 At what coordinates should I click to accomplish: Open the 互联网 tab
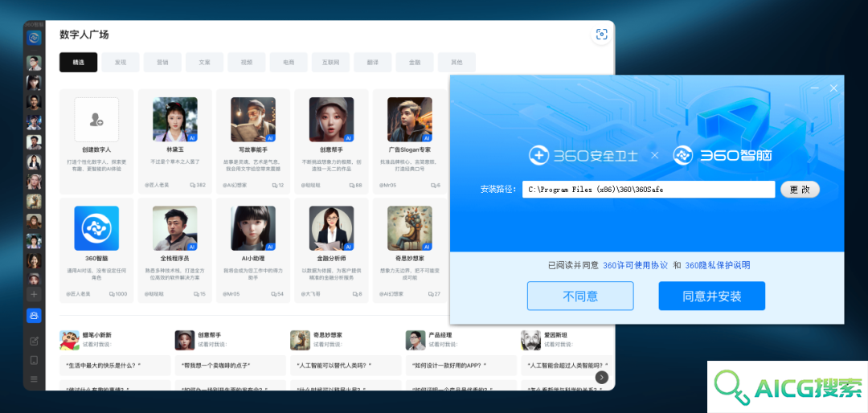[x=331, y=63]
